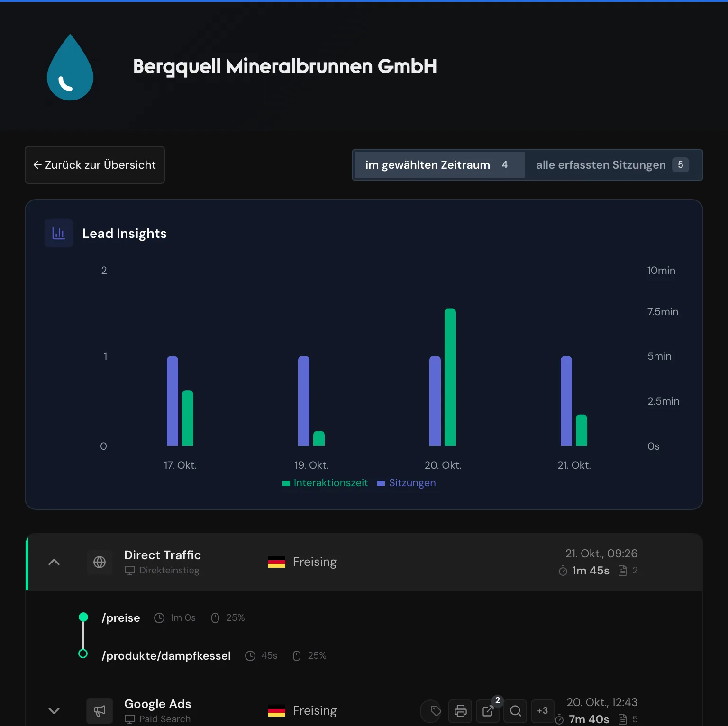Click the megaphone icon of Google Ads
Viewport: 728px width, 726px height.
100,710
